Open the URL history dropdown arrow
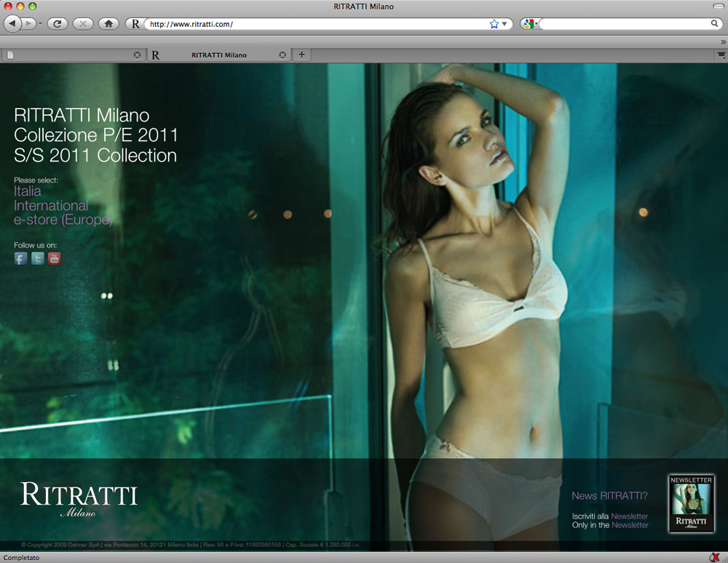The image size is (728, 563). 505,24
